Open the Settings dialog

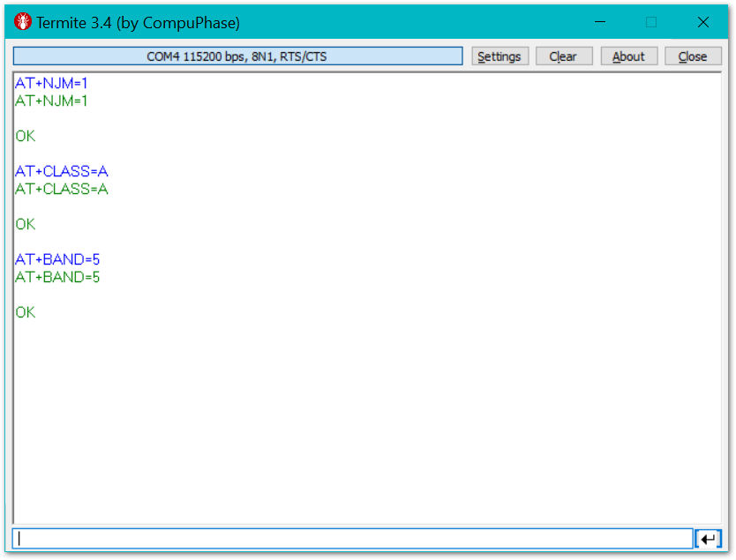click(499, 56)
